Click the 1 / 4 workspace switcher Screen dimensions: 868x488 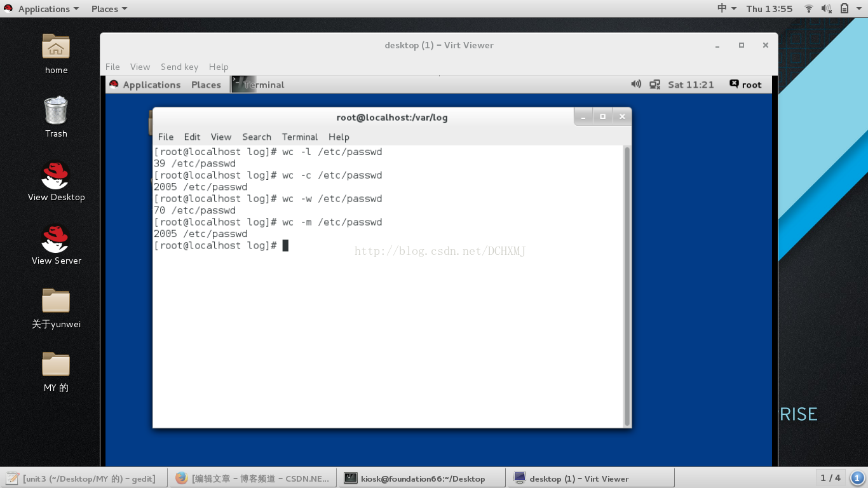point(830,478)
